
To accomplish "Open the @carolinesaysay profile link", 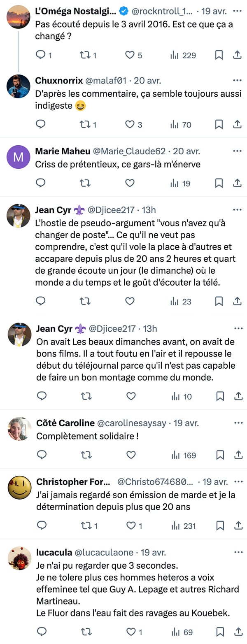I will (132, 423).
